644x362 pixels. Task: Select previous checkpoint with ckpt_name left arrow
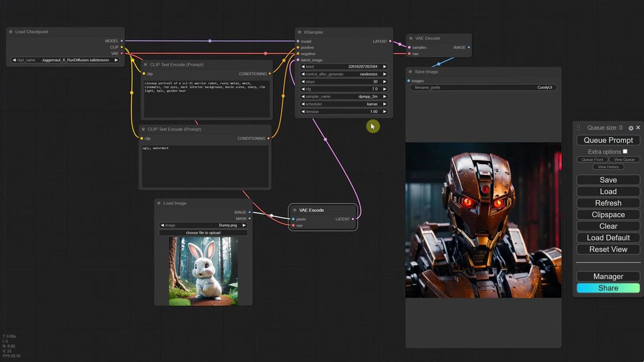(x=14, y=60)
